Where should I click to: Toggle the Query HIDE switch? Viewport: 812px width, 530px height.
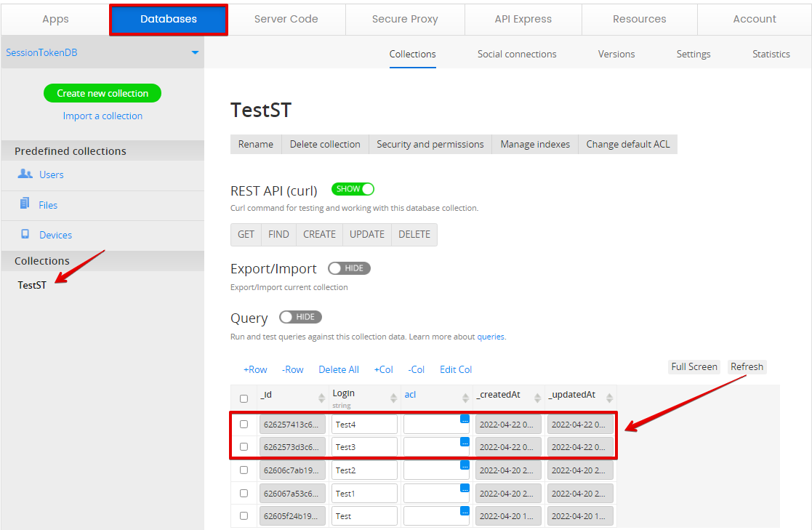(x=300, y=317)
